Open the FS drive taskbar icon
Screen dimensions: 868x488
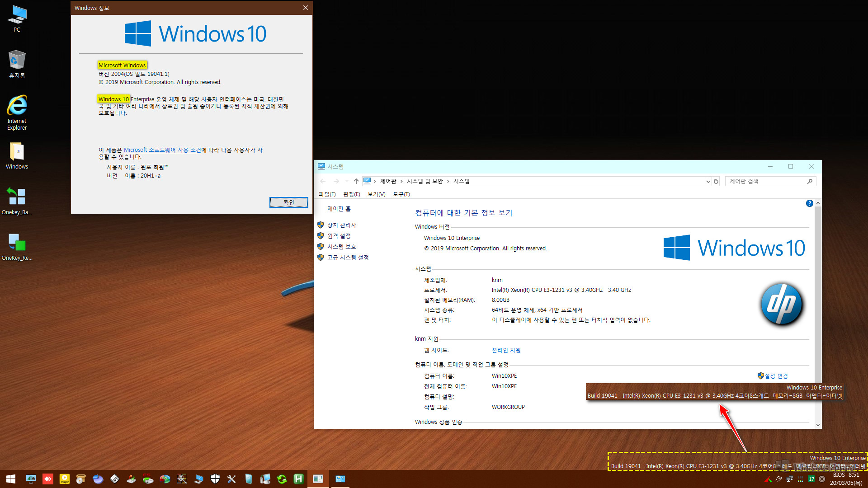coord(148,479)
